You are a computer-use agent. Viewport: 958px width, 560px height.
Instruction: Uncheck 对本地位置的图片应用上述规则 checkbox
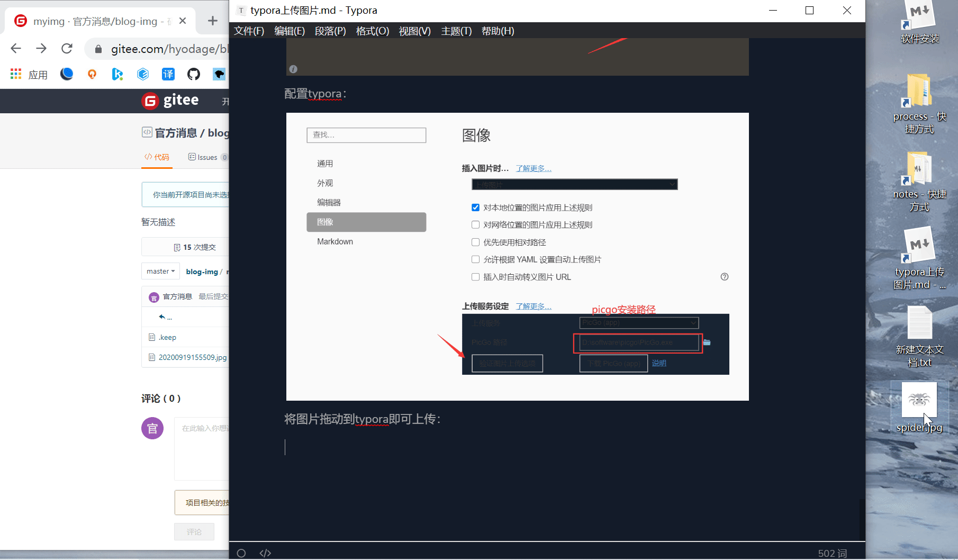(x=475, y=207)
